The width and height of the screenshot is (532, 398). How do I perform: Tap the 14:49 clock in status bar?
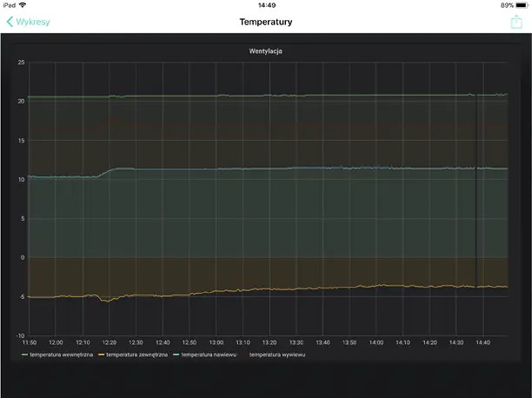click(x=266, y=5)
